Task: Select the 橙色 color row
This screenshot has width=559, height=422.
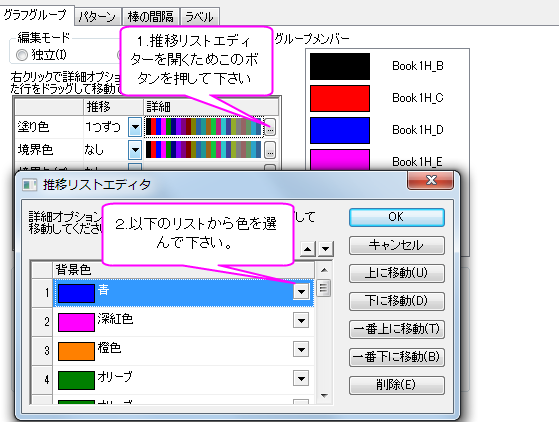Action: pos(184,351)
